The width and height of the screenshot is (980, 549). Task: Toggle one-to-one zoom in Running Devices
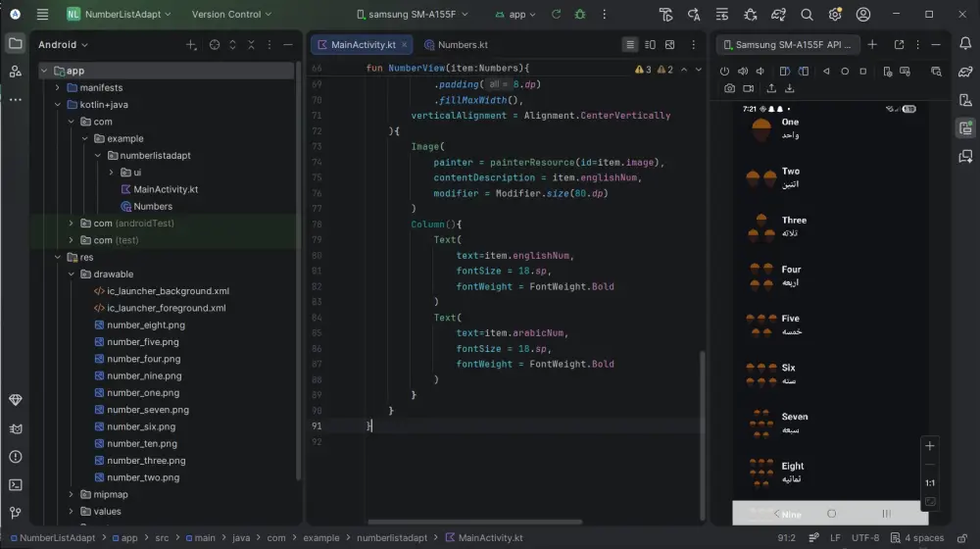tap(930, 482)
